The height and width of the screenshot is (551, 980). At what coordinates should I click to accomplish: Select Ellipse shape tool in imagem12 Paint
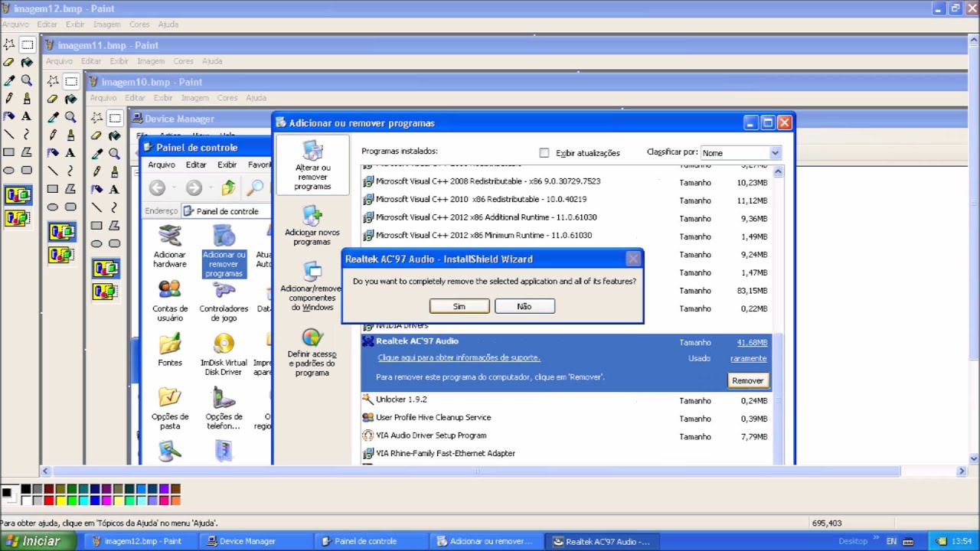click(x=9, y=171)
